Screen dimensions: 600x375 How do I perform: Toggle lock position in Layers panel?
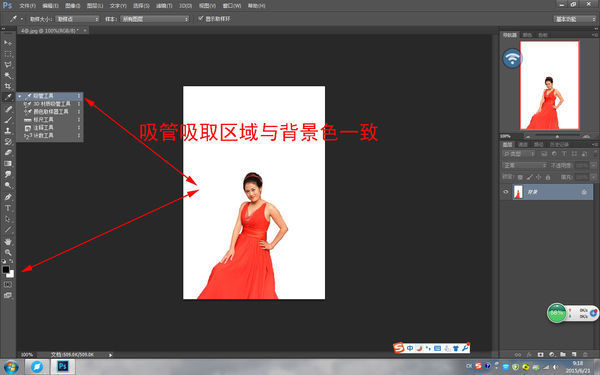(x=538, y=177)
